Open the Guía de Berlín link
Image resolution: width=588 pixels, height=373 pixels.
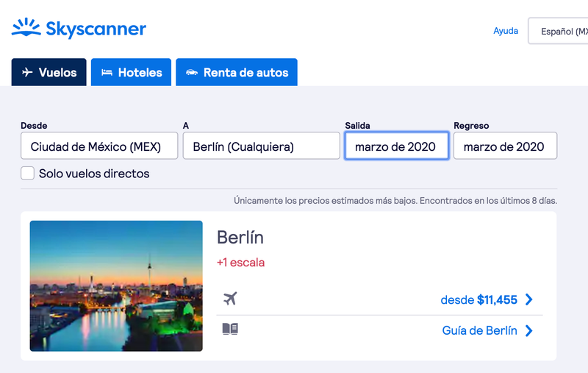point(480,330)
